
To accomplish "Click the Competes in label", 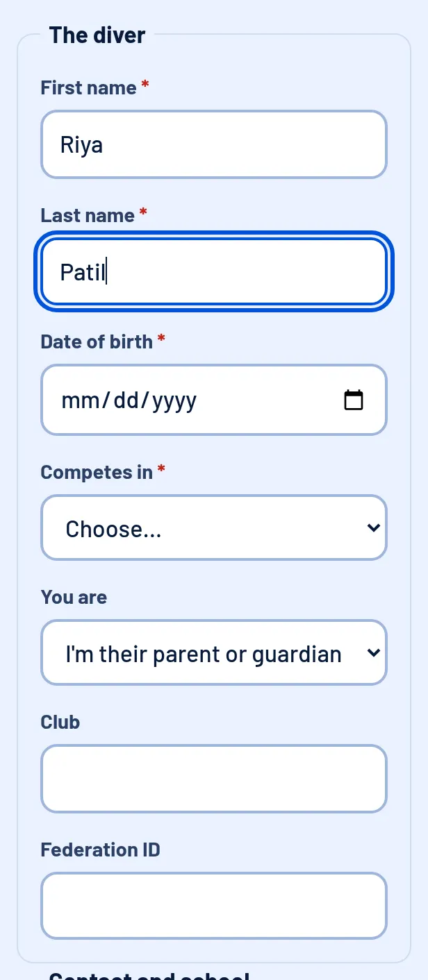I will [x=97, y=472].
